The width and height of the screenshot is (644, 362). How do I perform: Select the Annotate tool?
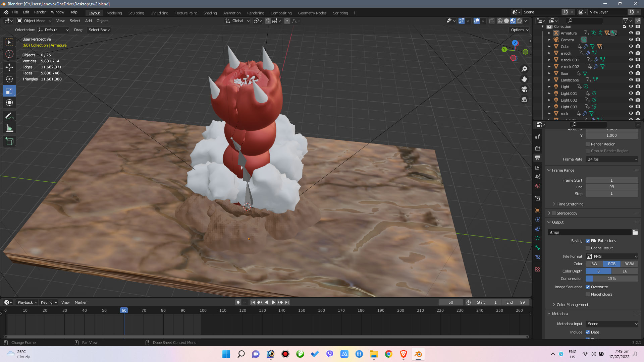pos(9,116)
